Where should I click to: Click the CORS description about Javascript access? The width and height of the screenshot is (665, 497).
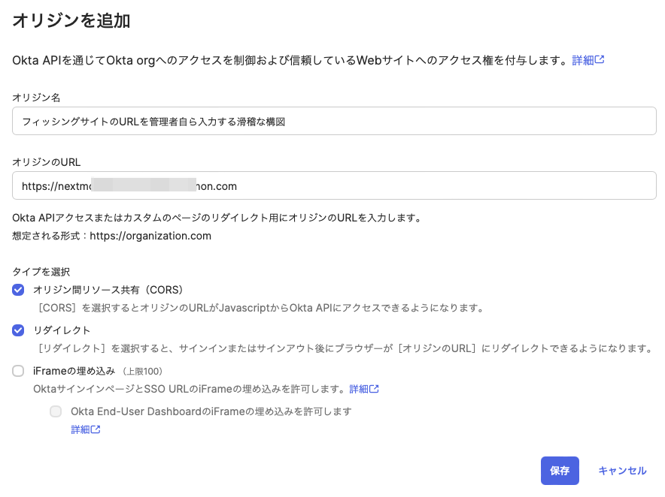pos(260,308)
